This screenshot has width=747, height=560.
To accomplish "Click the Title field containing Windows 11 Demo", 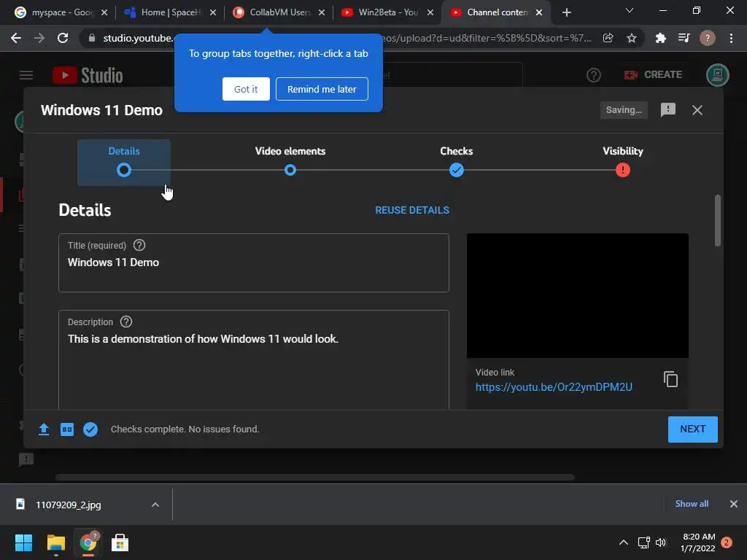I will pos(253,262).
